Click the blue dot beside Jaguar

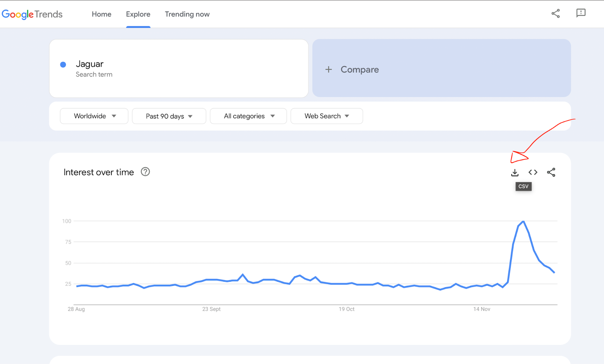point(63,65)
